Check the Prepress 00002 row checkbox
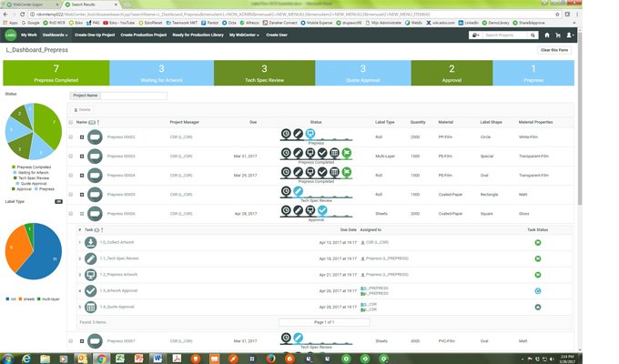 click(x=71, y=137)
